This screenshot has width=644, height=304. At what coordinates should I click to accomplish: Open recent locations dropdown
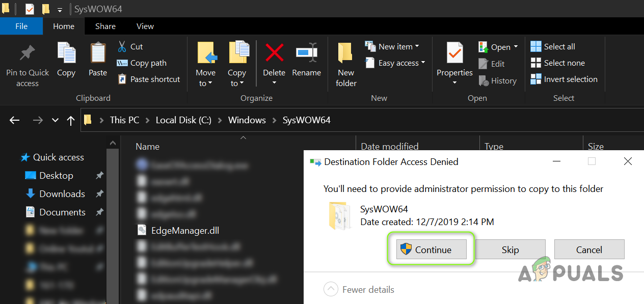[55, 120]
